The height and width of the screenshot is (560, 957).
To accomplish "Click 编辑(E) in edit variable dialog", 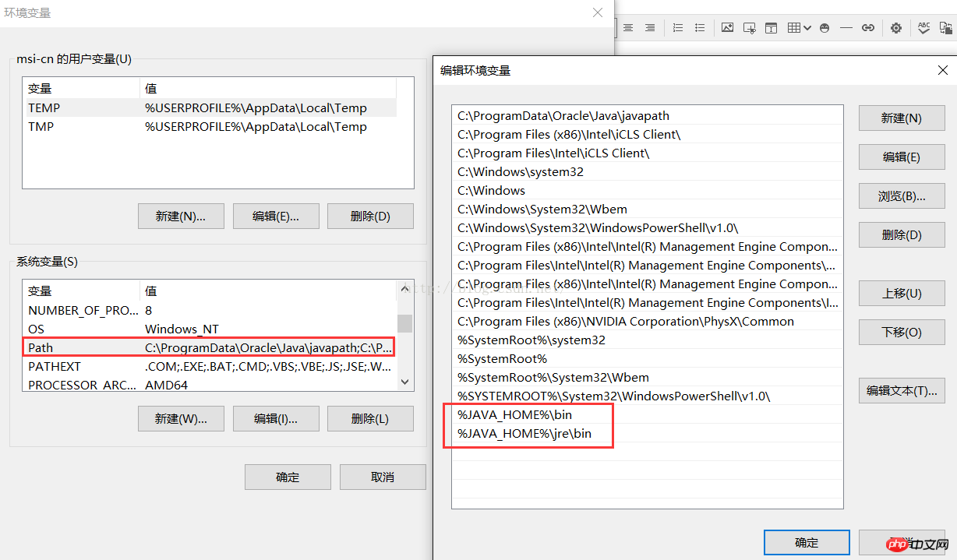I will coord(902,157).
